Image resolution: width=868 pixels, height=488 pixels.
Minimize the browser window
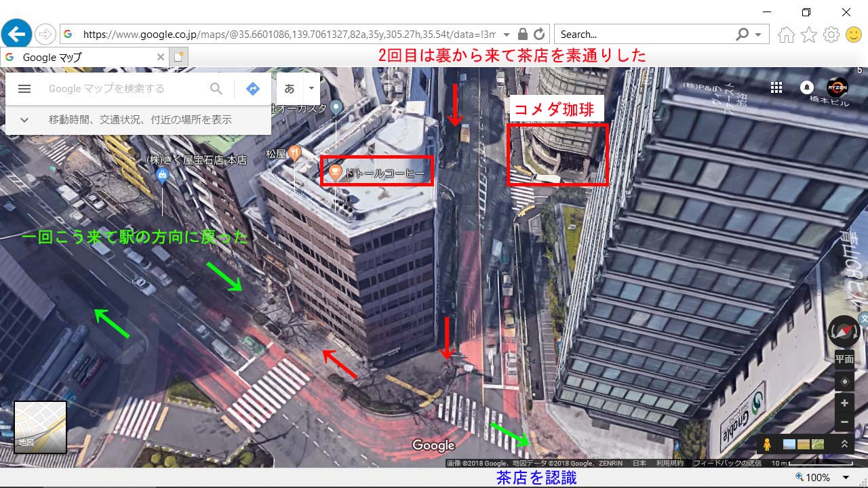click(767, 12)
